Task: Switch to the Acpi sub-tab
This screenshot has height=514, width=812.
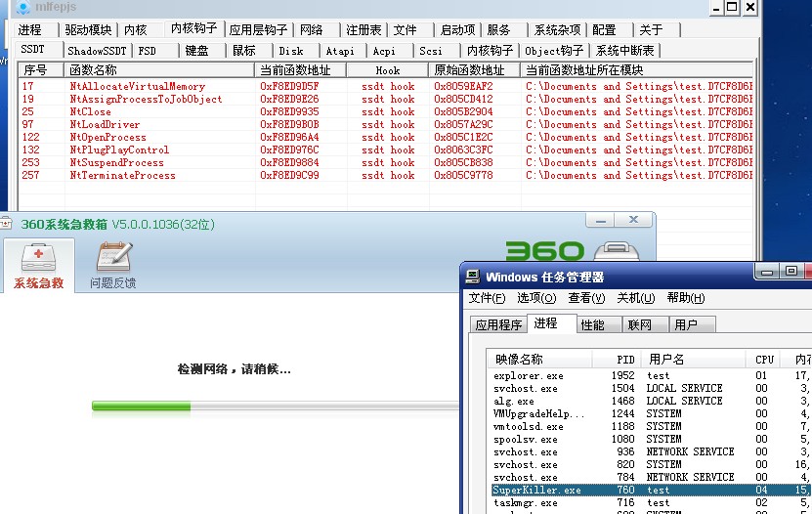Action: click(x=384, y=51)
